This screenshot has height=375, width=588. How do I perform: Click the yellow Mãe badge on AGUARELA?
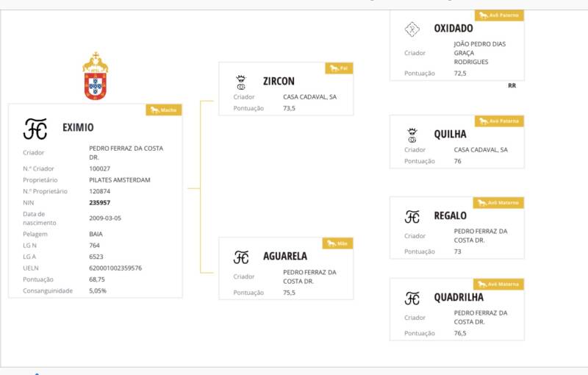pos(337,243)
